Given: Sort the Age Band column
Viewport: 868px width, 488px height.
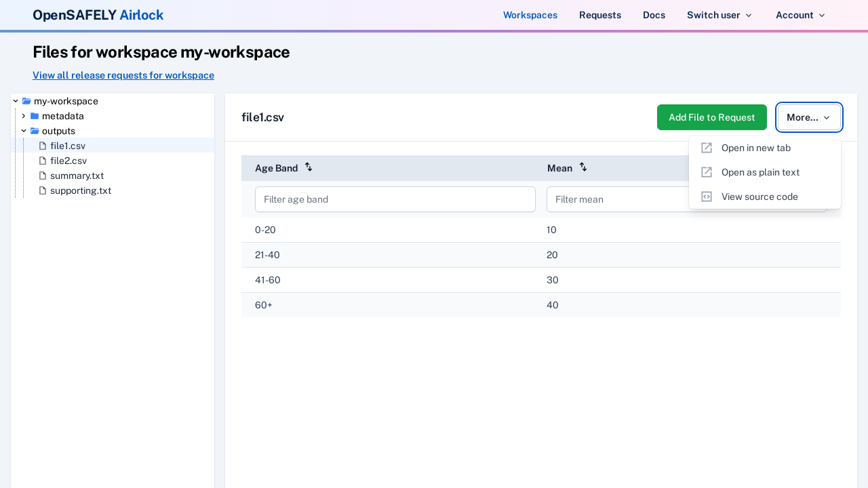Looking at the screenshot, I should (309, 167).
